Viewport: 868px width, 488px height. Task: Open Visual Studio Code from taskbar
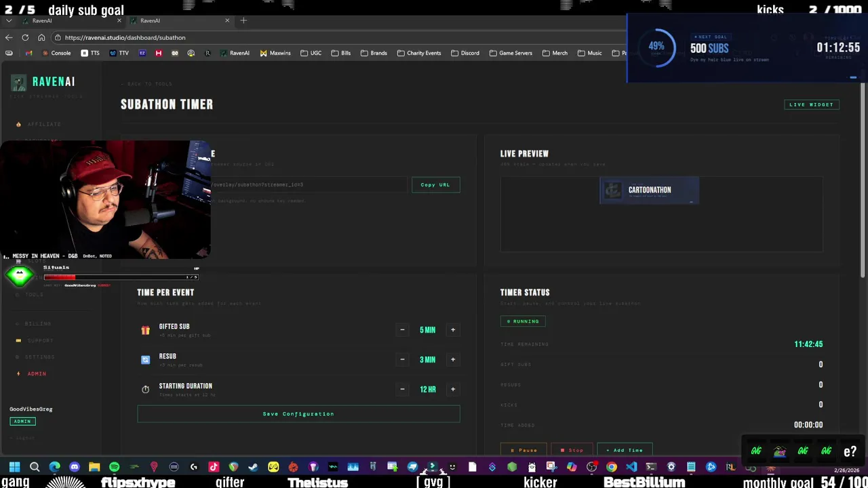coord(631,467)
